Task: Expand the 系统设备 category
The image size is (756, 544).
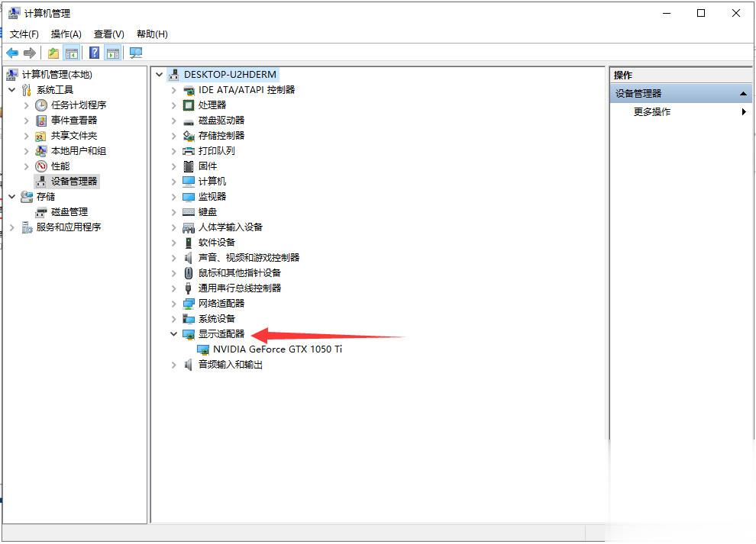Action: tap(173, 319)
